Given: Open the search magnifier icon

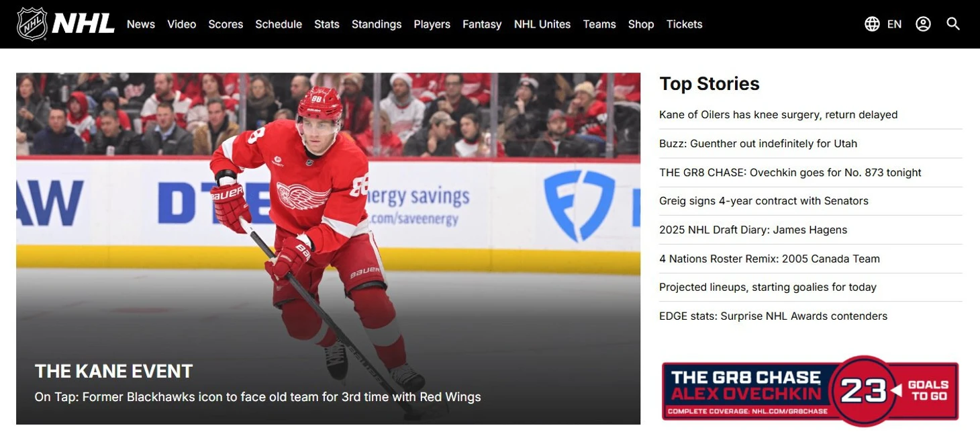Looking at the screenshot, I should coord(953,24).
